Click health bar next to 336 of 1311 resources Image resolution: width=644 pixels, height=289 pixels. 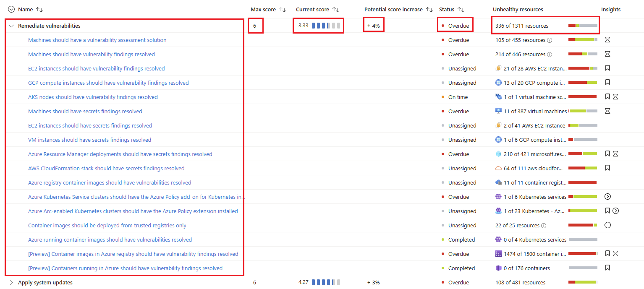[x=583, y=26]
